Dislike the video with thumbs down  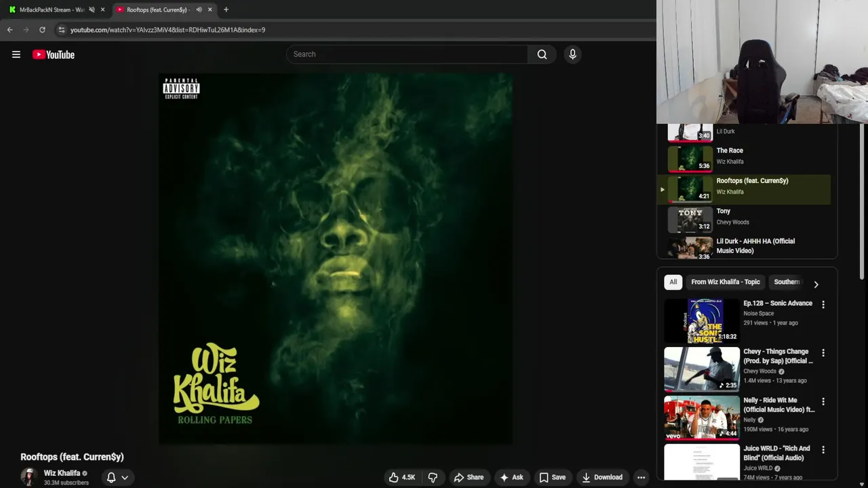(x=433, y=477)
